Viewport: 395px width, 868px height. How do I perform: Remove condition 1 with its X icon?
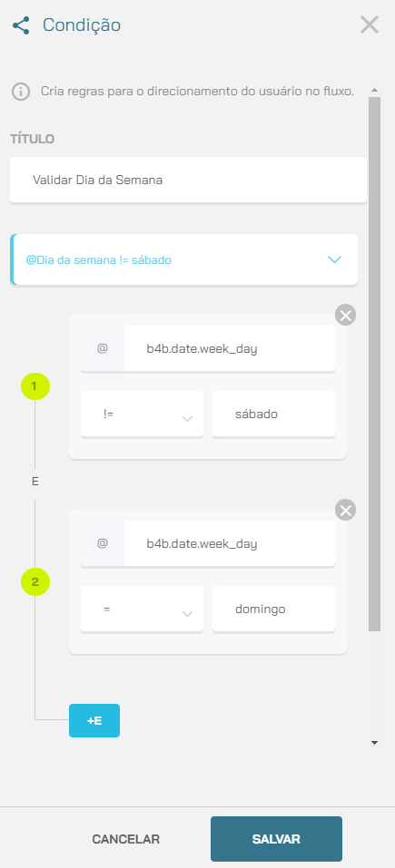[x=345, y=316]
